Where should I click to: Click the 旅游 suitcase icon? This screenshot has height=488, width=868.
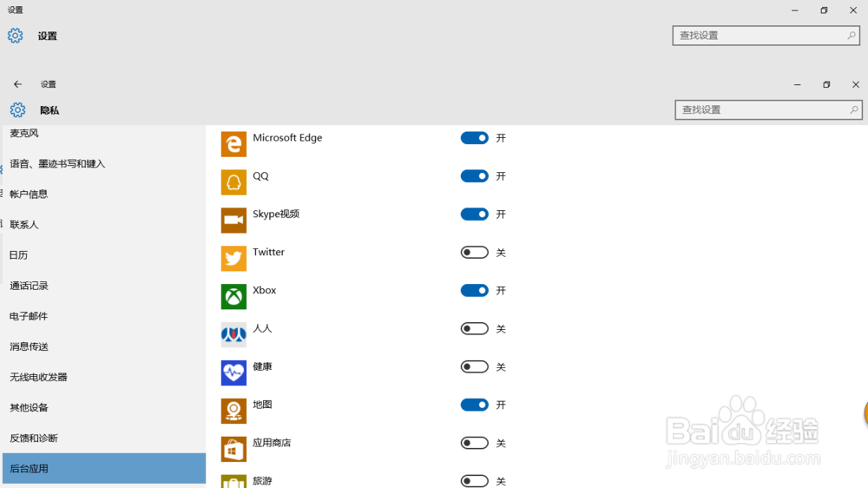tap(233, 481)
